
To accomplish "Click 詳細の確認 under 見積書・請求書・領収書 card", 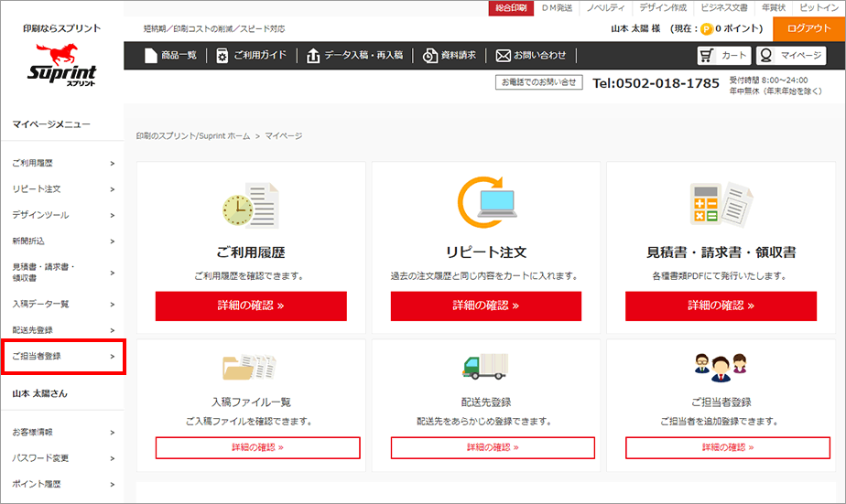I will click(721, 306).
